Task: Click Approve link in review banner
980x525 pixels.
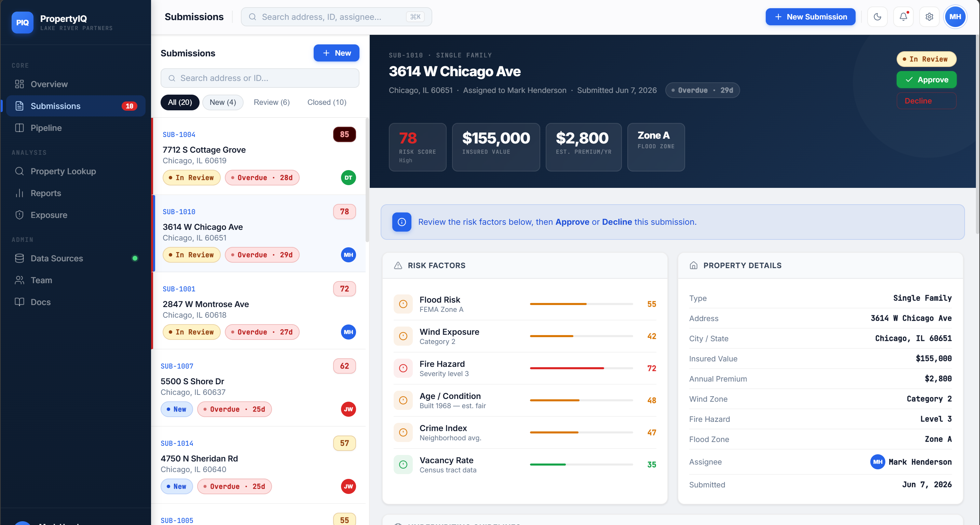Action: click(572, 222)
